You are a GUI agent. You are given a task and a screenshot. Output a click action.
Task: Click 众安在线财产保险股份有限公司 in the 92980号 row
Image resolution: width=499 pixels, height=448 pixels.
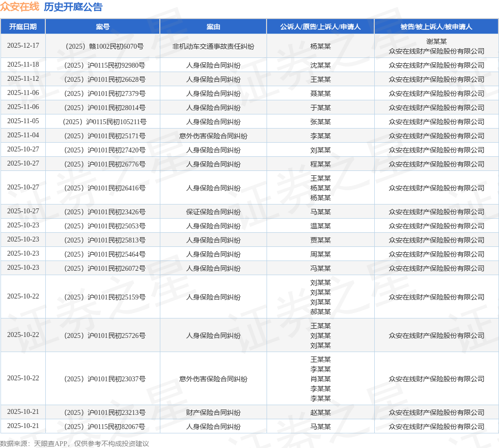[436, 66]
